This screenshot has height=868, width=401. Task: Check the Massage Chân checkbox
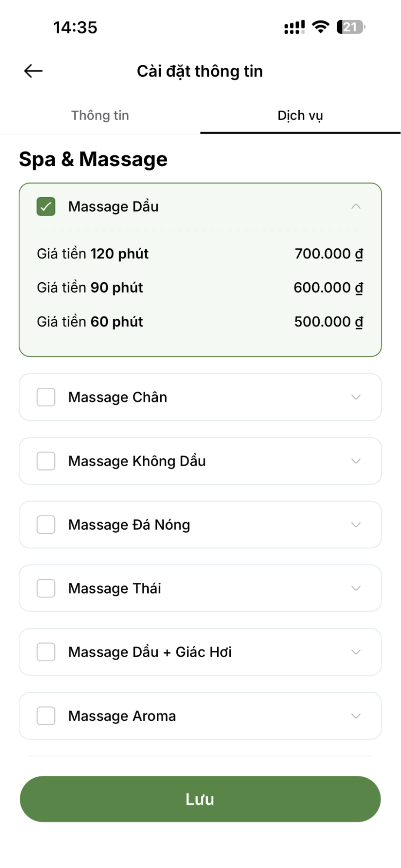coord(46,397)
